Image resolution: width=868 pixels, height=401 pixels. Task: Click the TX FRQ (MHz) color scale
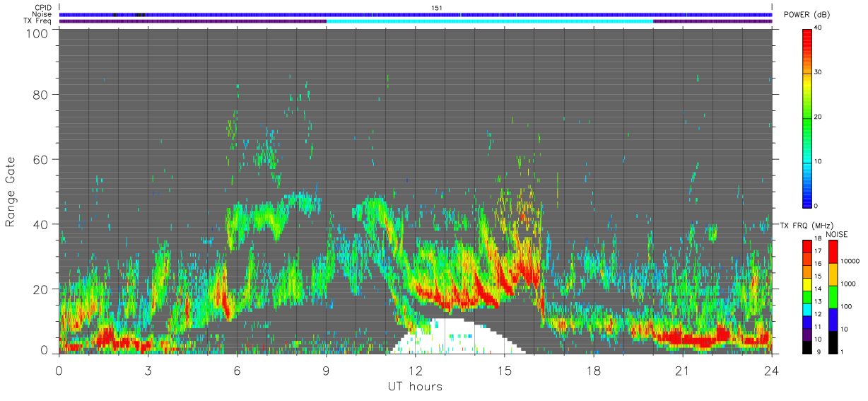(807, 297)
